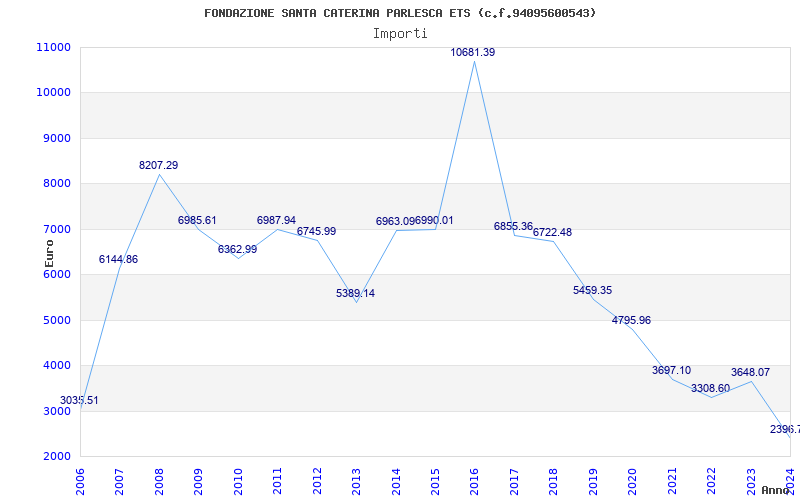
Task: Click the 2023 x-axis year label
Action: coord(751,482)
